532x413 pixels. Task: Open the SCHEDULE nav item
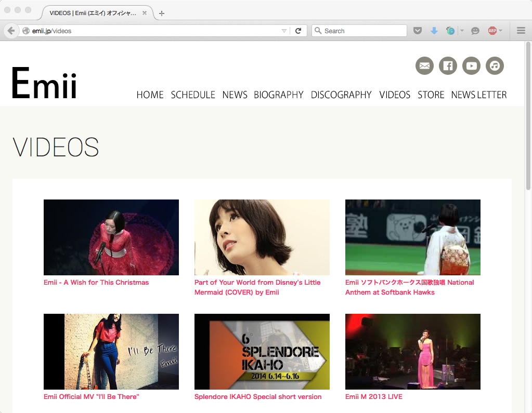coord(193,95)
